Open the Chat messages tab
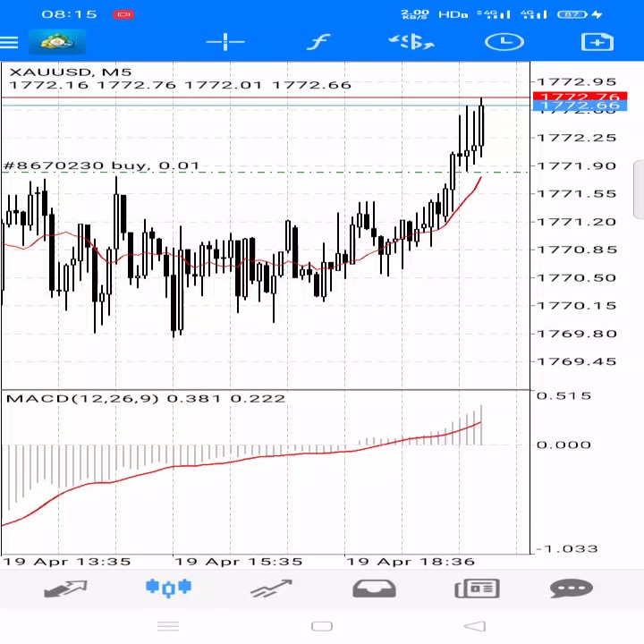The image size is (644, 644). pos(572,589)
